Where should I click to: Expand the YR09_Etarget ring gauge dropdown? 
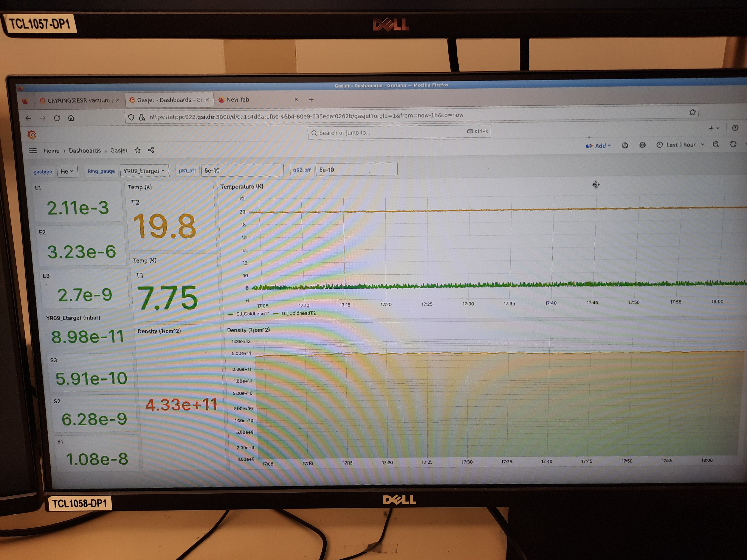(144, 171)
